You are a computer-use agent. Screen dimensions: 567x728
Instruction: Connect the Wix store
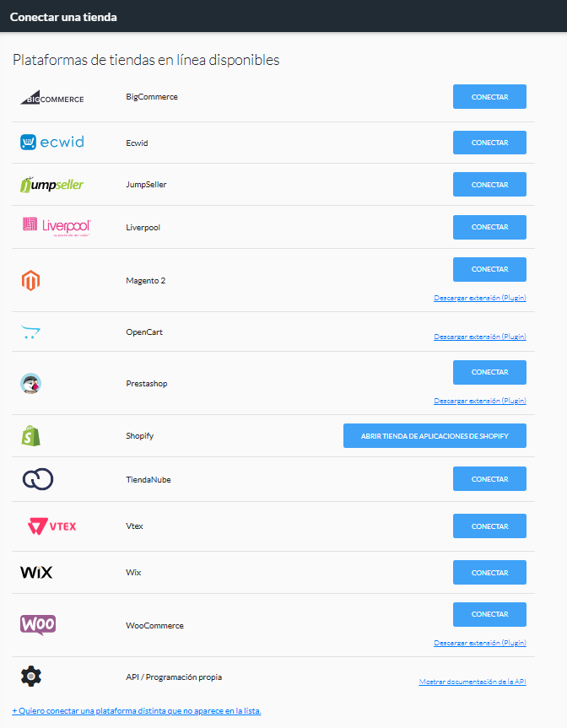pos(489,573)
